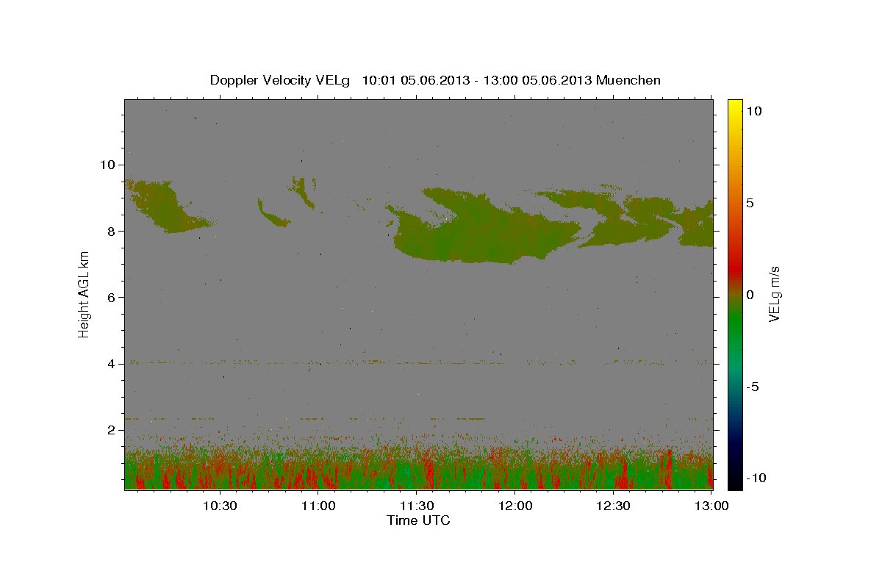This screenshot has height=588, width=882.
Task: Click the colorbar value 0 label
Action: click(x=750, y=295)
